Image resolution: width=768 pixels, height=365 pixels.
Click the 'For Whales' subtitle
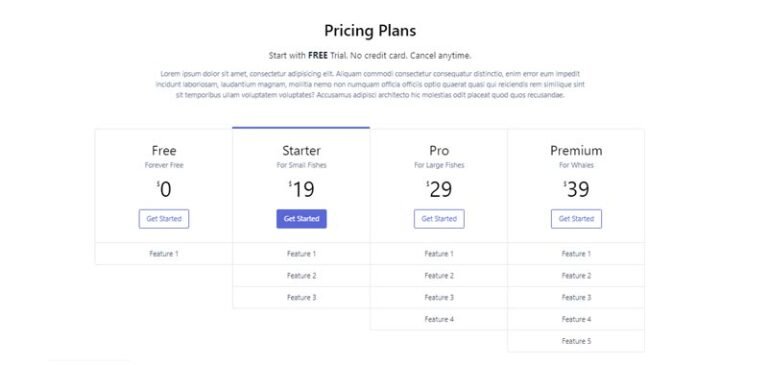click(x=576, y=165)
